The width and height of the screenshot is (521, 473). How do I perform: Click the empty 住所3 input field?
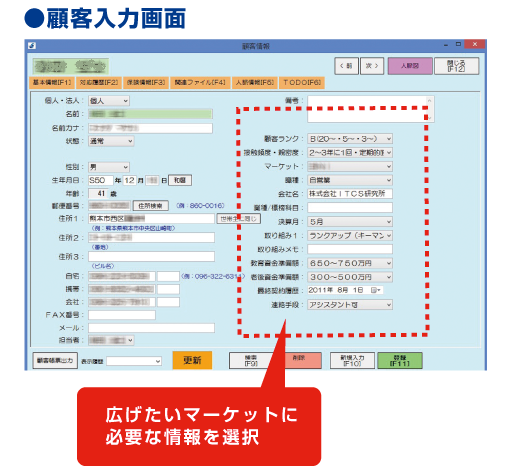[151, 257]
